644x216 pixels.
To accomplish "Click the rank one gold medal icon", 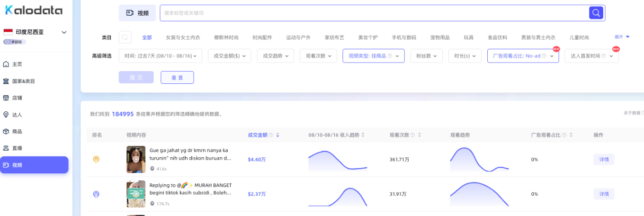I will [x=96, y=160].
